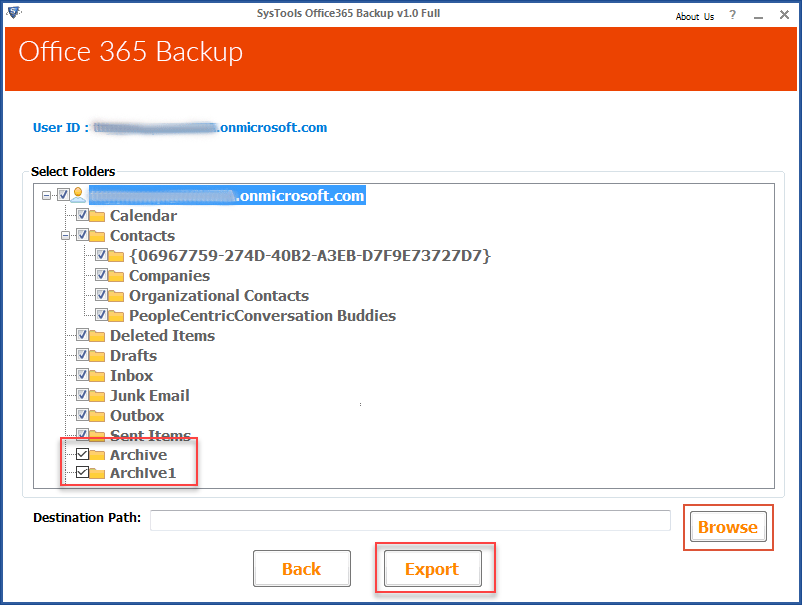Toggle the Archive1 folder checkbox
The image size is (802, 605).
(x=82, y=472)
